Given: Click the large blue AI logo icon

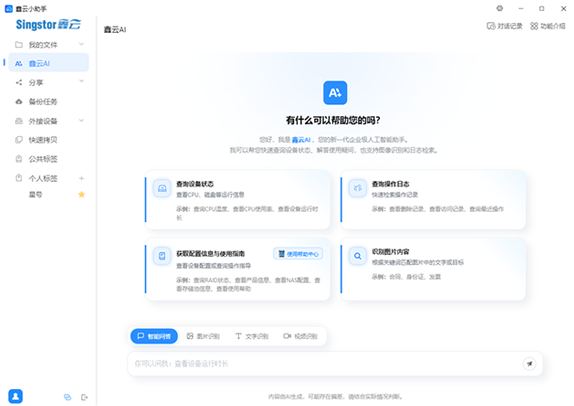Looking at the screenshot, I should click(x=335, y=93).
